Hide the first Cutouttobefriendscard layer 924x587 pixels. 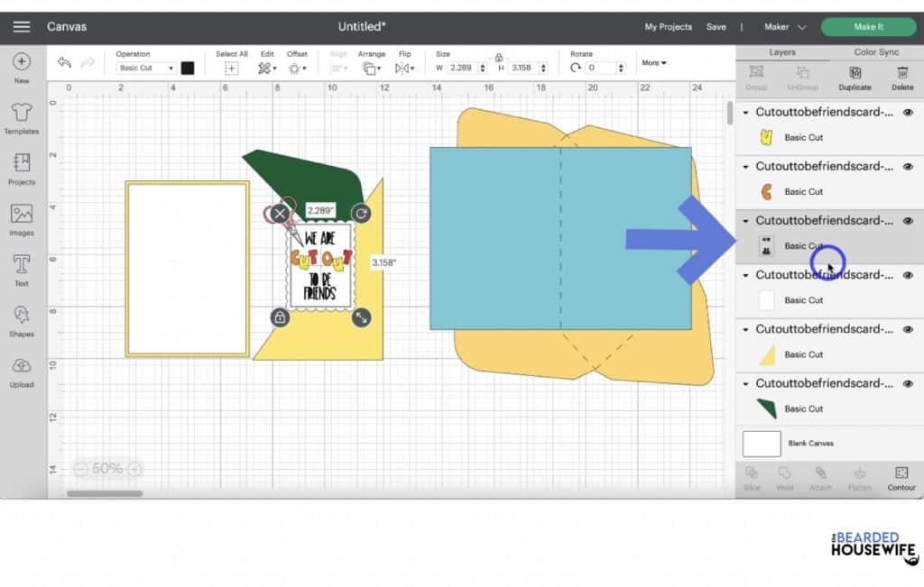pyautogui.click(x=908, y=113)
